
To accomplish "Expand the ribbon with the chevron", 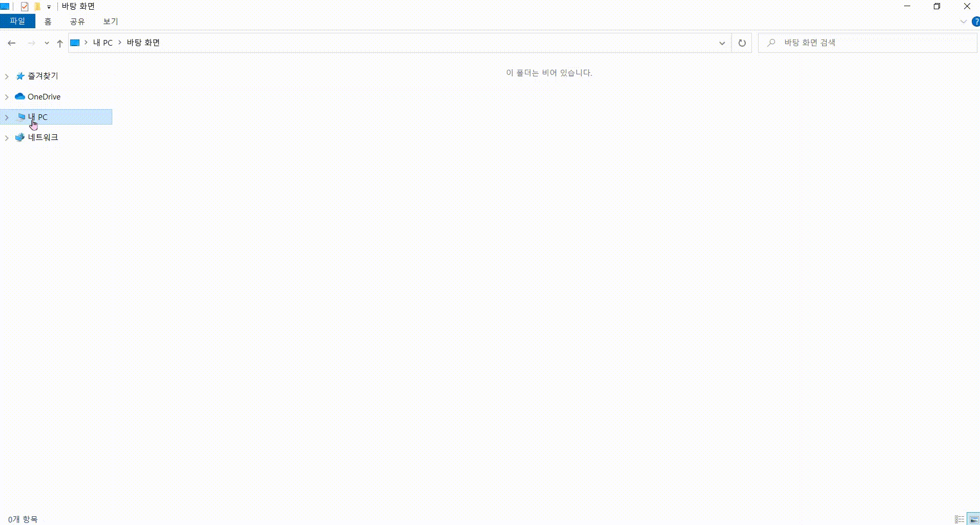I will click(x=963, y=22).
